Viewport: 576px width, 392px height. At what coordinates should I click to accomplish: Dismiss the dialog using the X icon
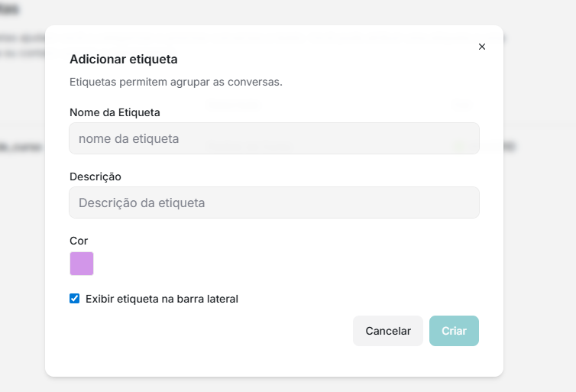[x=482, y=47]
